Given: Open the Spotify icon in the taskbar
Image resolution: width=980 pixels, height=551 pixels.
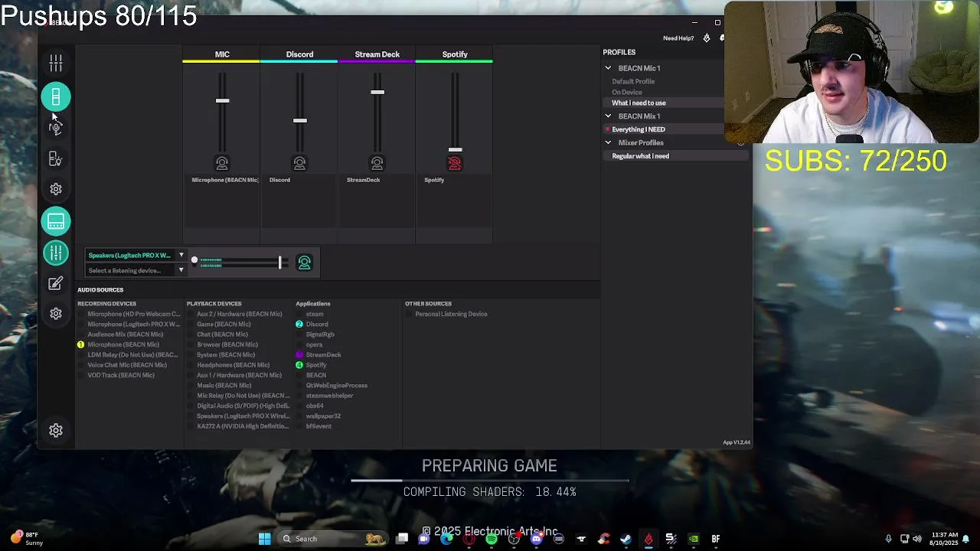Looking at the screenshot, I should (x=492, y=539).
